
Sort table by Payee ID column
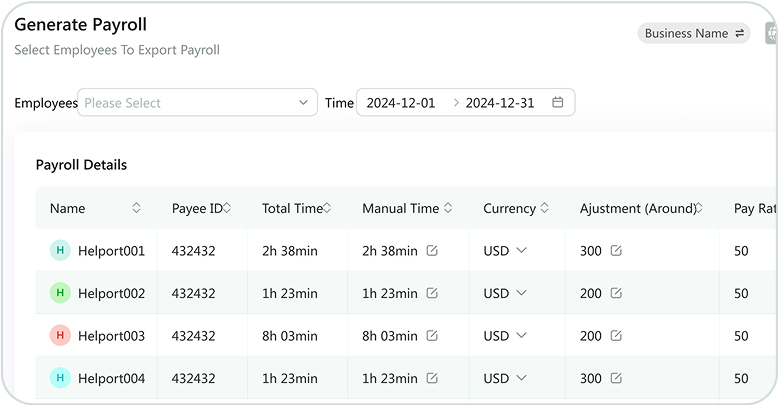pyautogui.click(x=228, y=208)
